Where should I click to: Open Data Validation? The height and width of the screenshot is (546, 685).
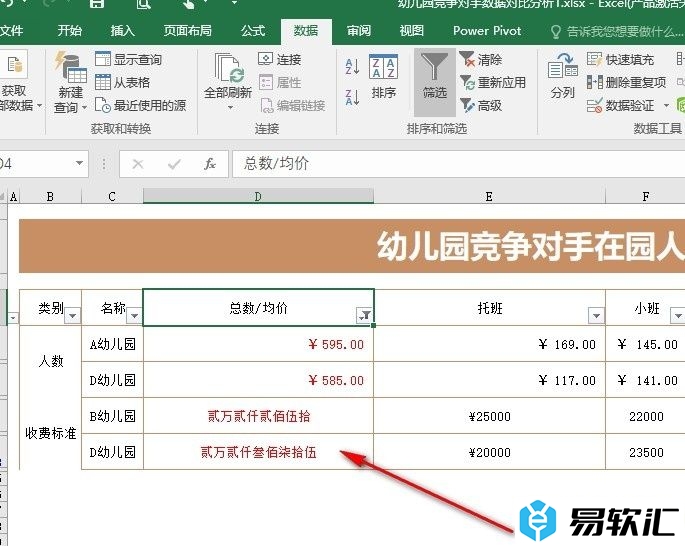pyautogui.click(x=621, y=105)
